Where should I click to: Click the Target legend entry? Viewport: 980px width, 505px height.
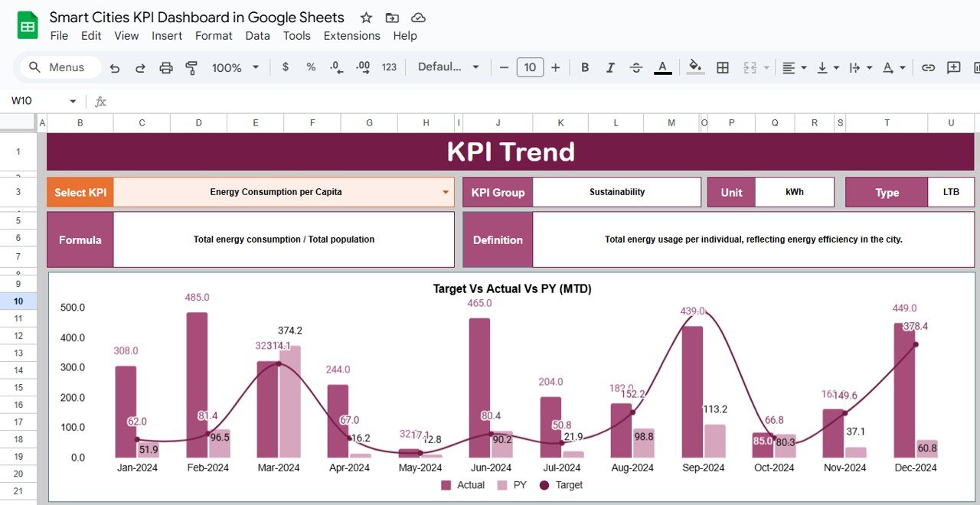pyautogui.click(x=561, y=485)
